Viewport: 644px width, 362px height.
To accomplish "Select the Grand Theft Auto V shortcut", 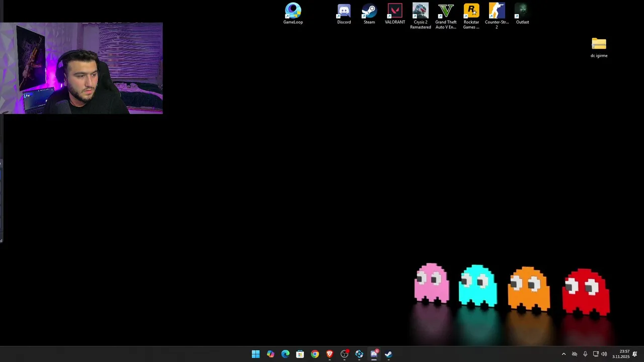I will 446,16.
